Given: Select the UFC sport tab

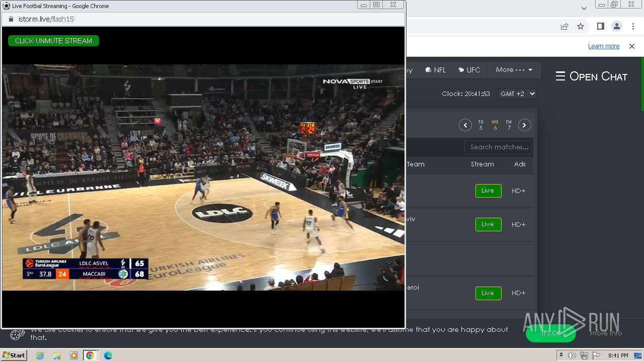Looking at the screenshot, I should pos(469,70).
